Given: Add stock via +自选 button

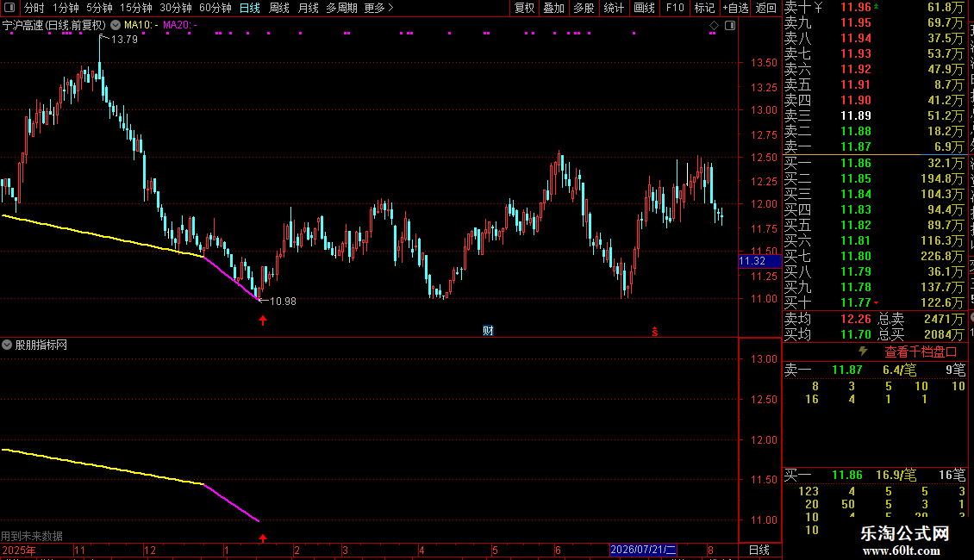Looking at the screenshot, I should click(x=735, y=8).
